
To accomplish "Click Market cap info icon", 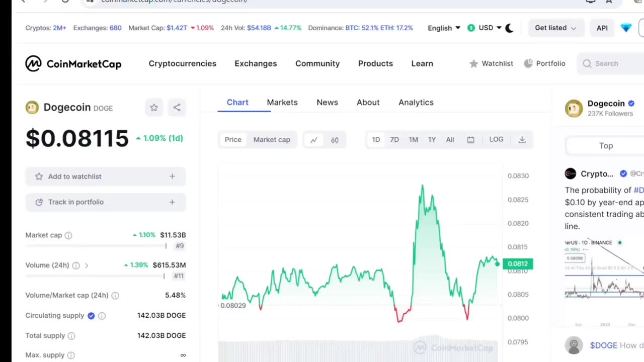I will (68, 235).
